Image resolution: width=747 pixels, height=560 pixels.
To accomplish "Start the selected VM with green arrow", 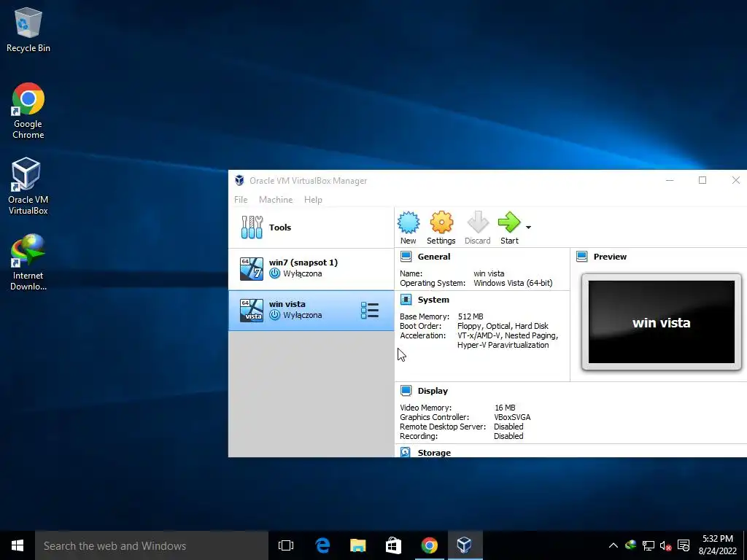I will click(509, 227).
